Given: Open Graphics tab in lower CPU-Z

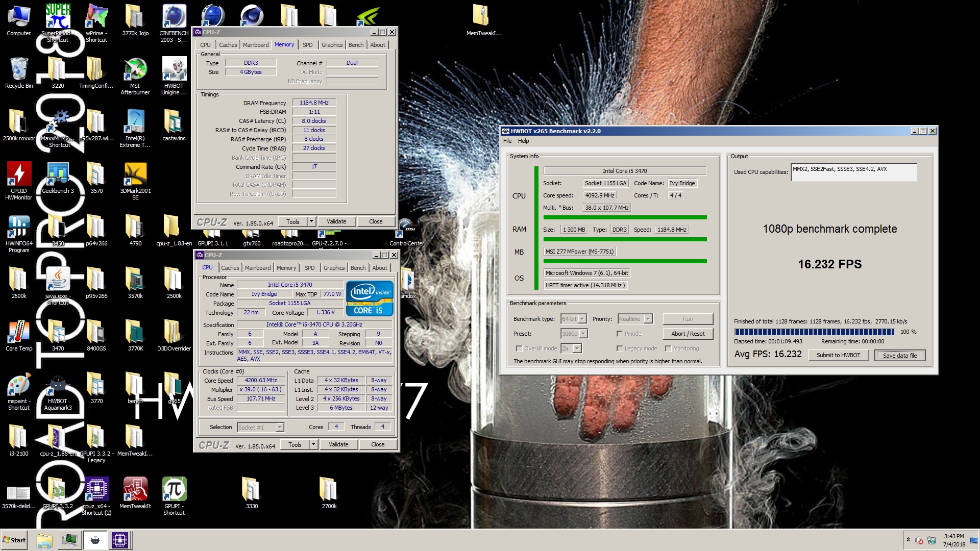Looking at the screenshot, I should [334, 268].
